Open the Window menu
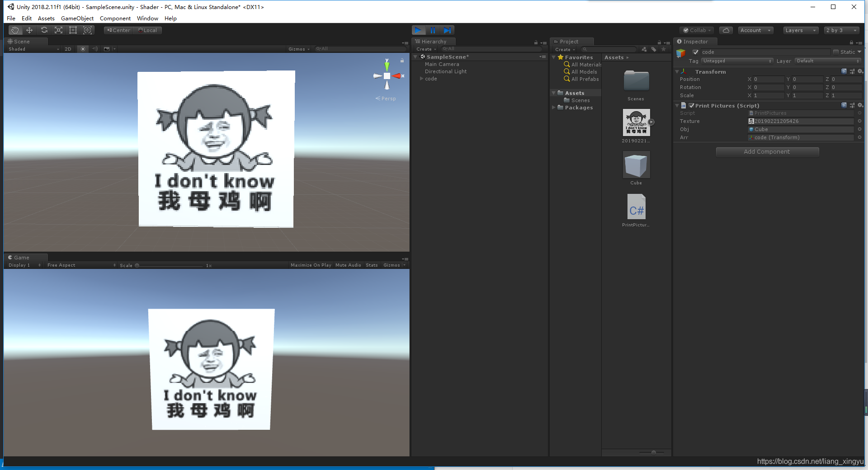Image resolution: width=868 pixels, height=470 pixels. point(147,19)
